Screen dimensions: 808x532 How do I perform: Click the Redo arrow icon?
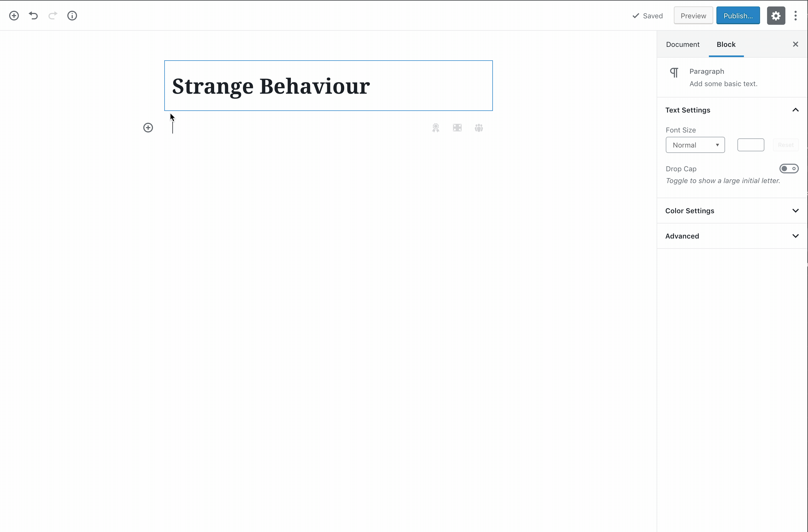(53, 16)
